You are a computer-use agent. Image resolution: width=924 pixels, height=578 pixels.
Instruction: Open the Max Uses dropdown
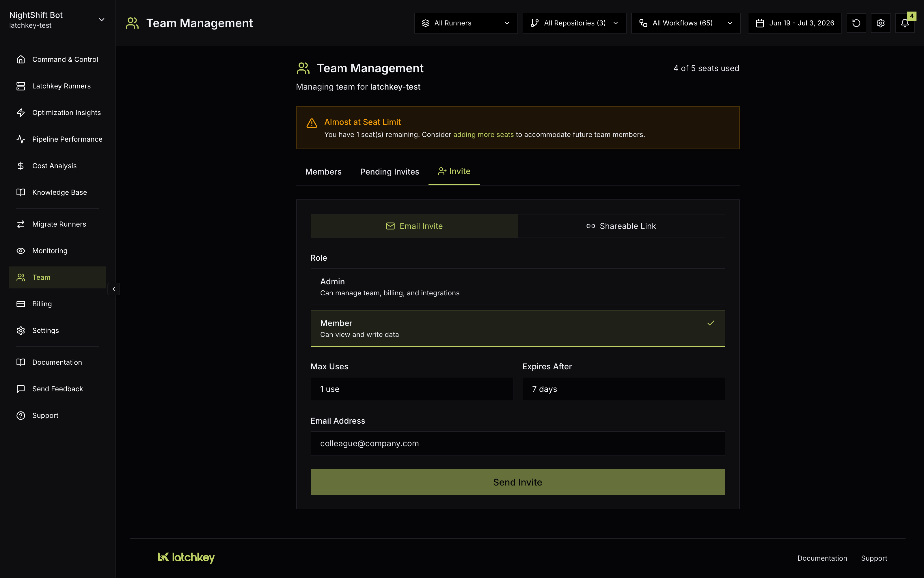pyautogui.click(x=411, y=389)
